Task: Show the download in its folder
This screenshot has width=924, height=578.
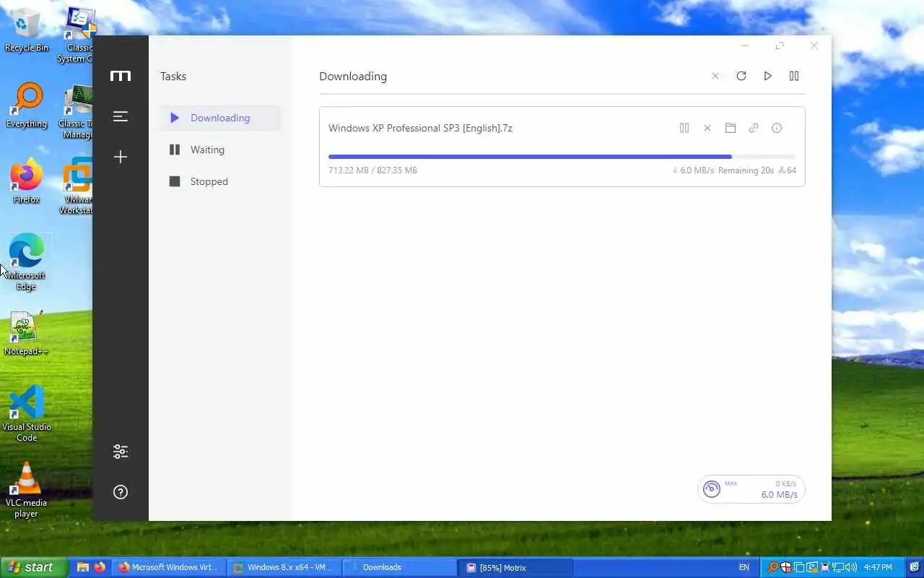Action: click(x=731, y=128)
